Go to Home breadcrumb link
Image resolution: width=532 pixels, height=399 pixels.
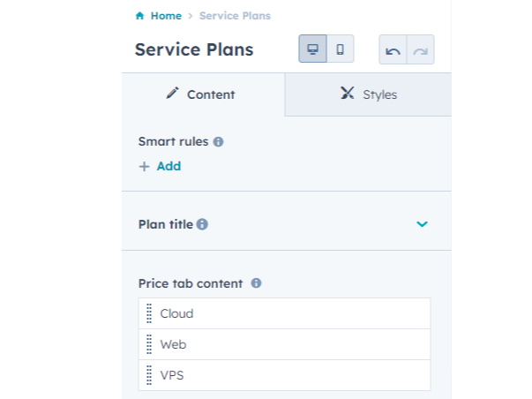(166, 16)
